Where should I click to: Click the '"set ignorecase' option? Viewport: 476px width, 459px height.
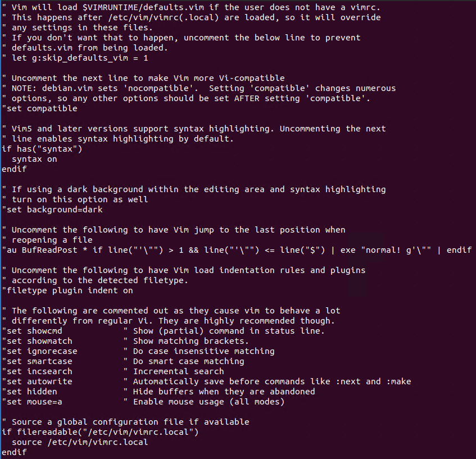[x=39, y=351]
